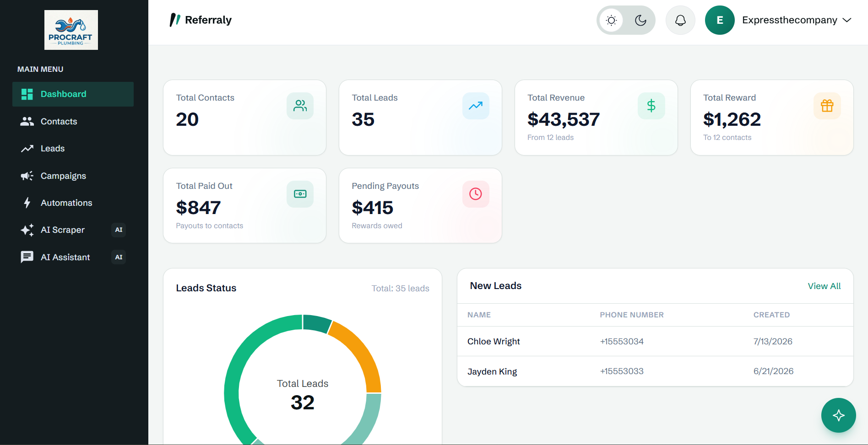
Task: Open notifications bell
Action: click(x=680, y=20)
